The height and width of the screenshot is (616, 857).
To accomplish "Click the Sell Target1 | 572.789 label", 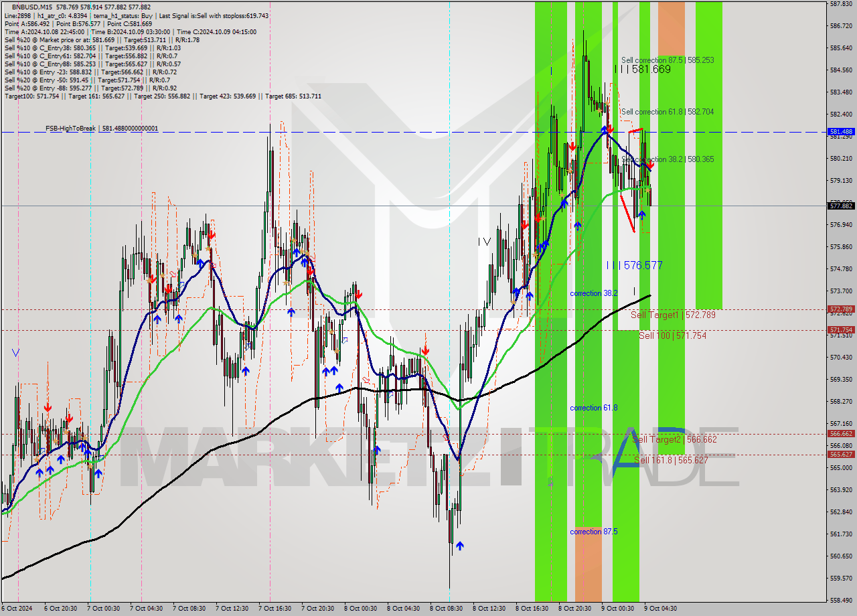I will tap(673, 315).
